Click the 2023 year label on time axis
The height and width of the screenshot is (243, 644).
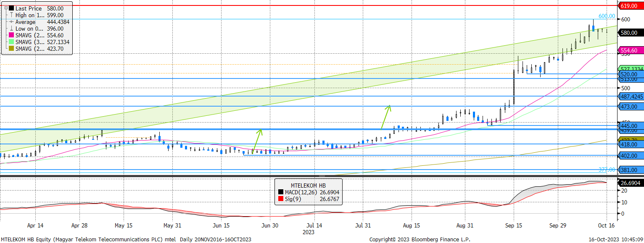pyautogui.click(x=309, y=232)
